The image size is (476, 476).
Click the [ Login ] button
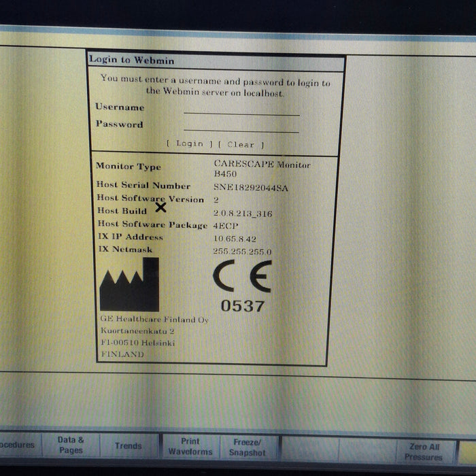tap(190, 143)
